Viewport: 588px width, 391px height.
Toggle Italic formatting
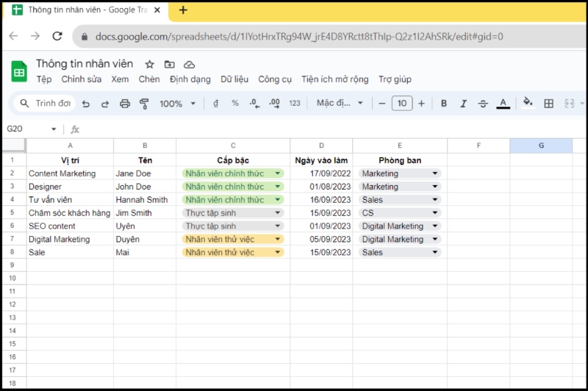464,104
